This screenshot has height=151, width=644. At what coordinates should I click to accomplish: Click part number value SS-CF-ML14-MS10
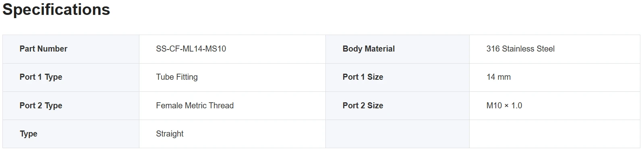point(191,49)
